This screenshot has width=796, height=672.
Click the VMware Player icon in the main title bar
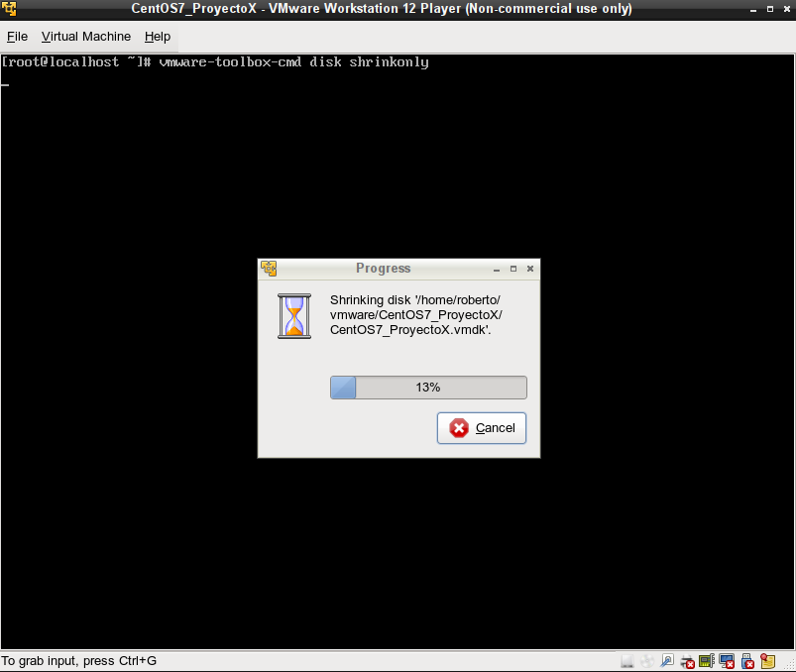click(9, 9)
